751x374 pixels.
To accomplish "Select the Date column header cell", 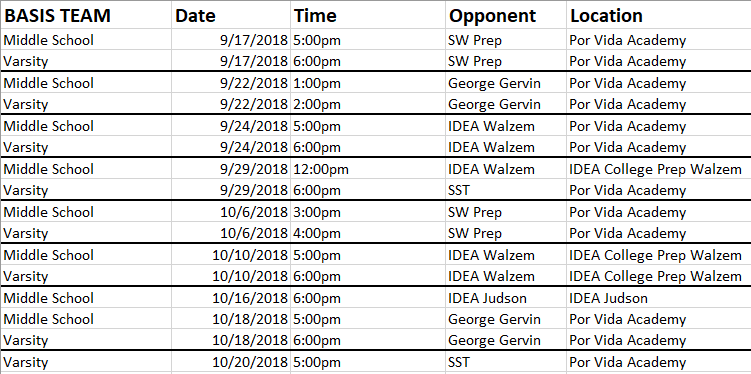I will tap(231, 15).
